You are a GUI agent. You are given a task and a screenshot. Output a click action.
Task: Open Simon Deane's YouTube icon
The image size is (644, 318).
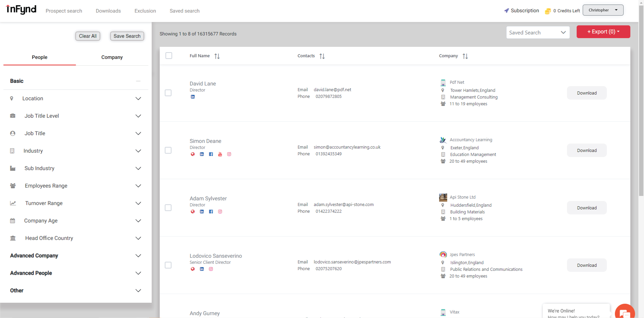tap(220, 154)
